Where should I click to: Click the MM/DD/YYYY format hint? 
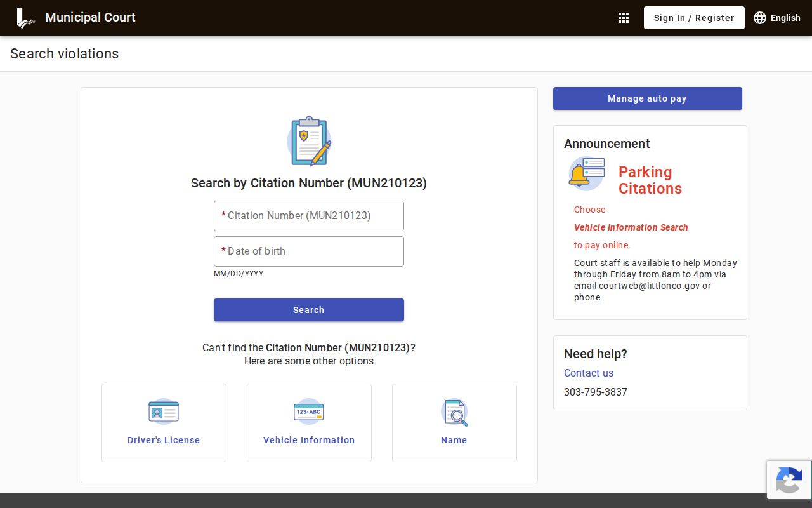pos(239,274)
